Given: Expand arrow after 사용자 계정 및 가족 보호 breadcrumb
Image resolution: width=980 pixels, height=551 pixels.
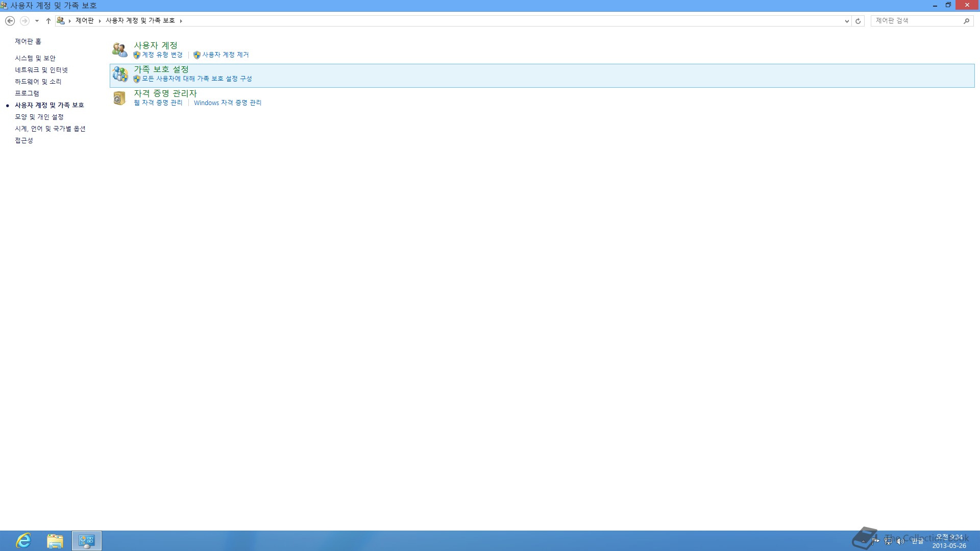Looking at the screenshot, I should [x=181, y=21].
